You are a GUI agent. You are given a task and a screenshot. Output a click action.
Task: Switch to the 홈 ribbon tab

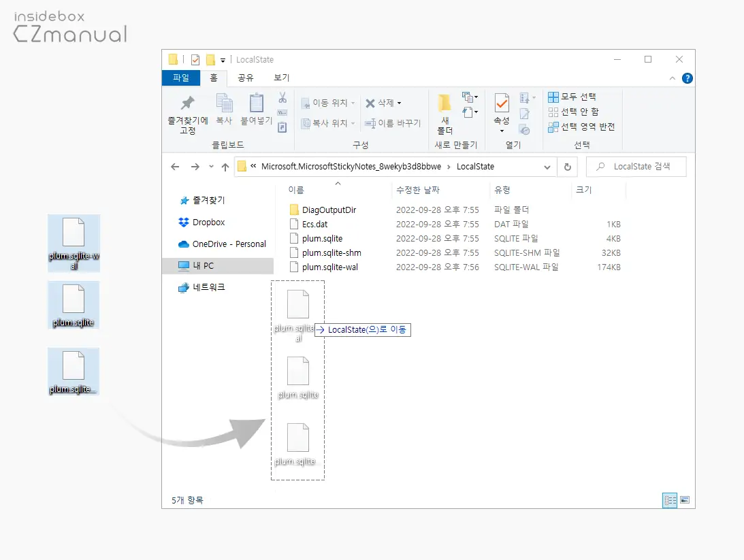(x=214, y=78)
